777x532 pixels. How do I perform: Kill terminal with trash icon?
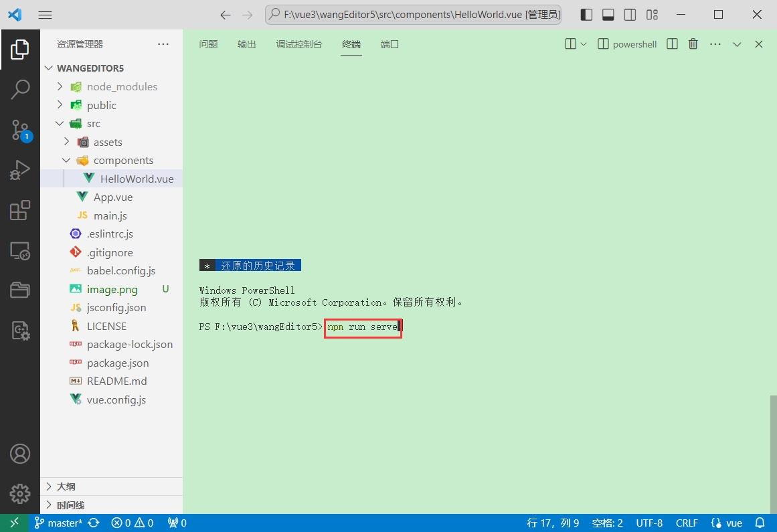(693, 44)
